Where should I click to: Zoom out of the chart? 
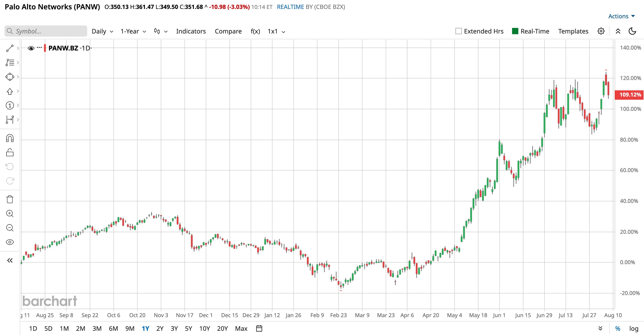point(10,228)
